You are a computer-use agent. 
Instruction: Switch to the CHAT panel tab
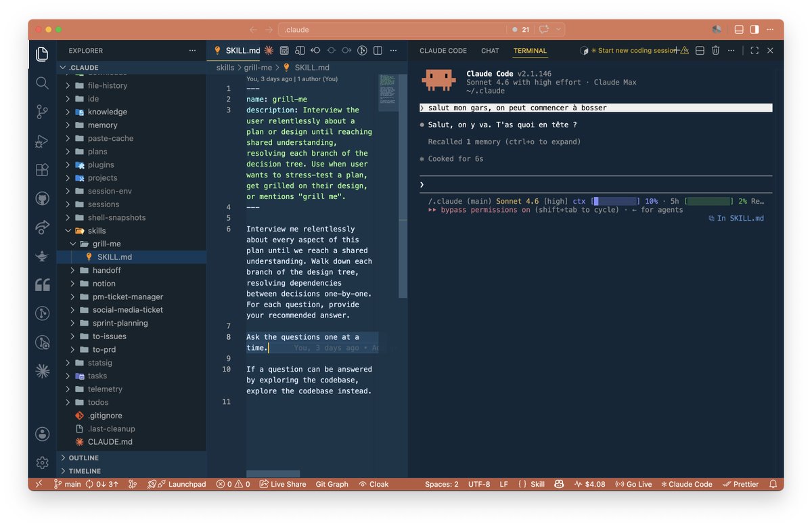click(x=490, y=51)
